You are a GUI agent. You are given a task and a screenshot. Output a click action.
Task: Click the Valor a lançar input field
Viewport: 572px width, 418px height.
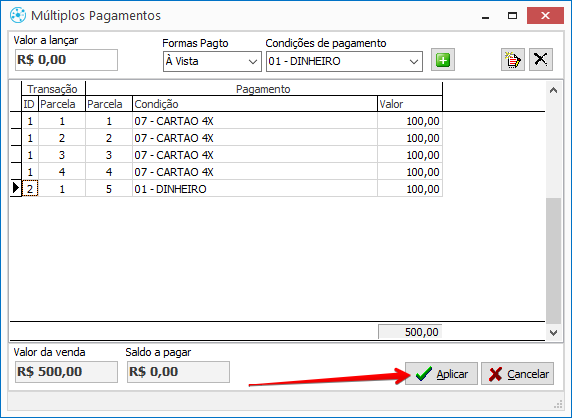point(66,60)
